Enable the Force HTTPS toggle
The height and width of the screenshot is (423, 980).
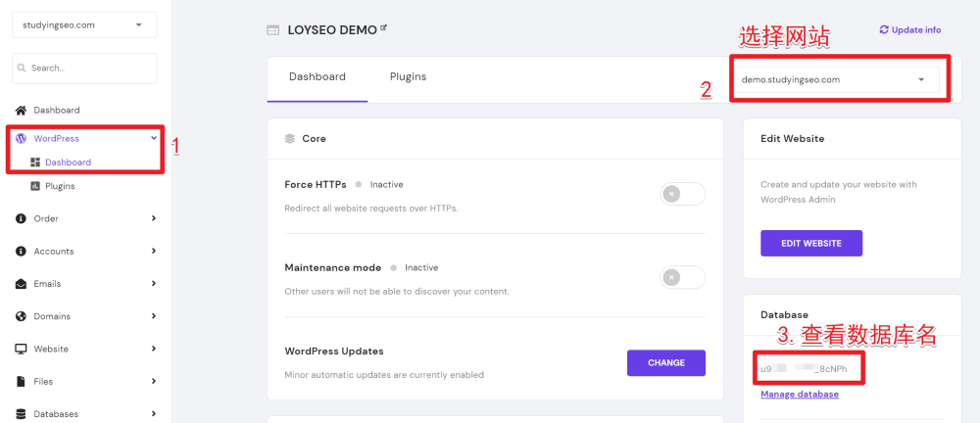click(x=682, y=194)
